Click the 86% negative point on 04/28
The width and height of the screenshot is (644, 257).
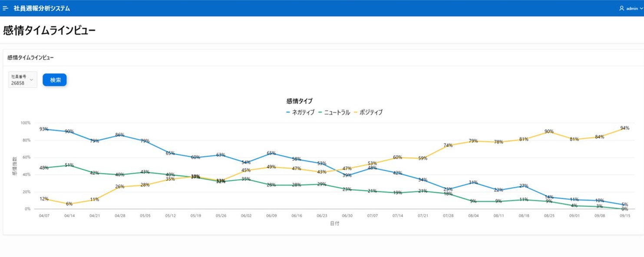click(x=119, y=135)
